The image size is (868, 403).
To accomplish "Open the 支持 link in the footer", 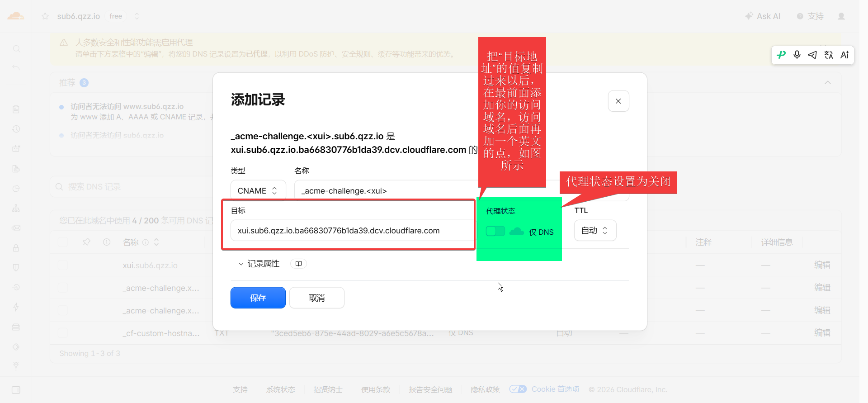I will [240, 389].
